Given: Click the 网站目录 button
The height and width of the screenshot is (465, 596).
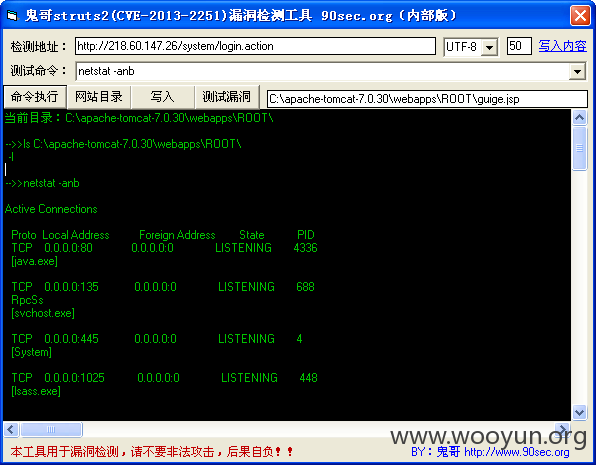Looking at the screenshot, I should click(99, 97).
